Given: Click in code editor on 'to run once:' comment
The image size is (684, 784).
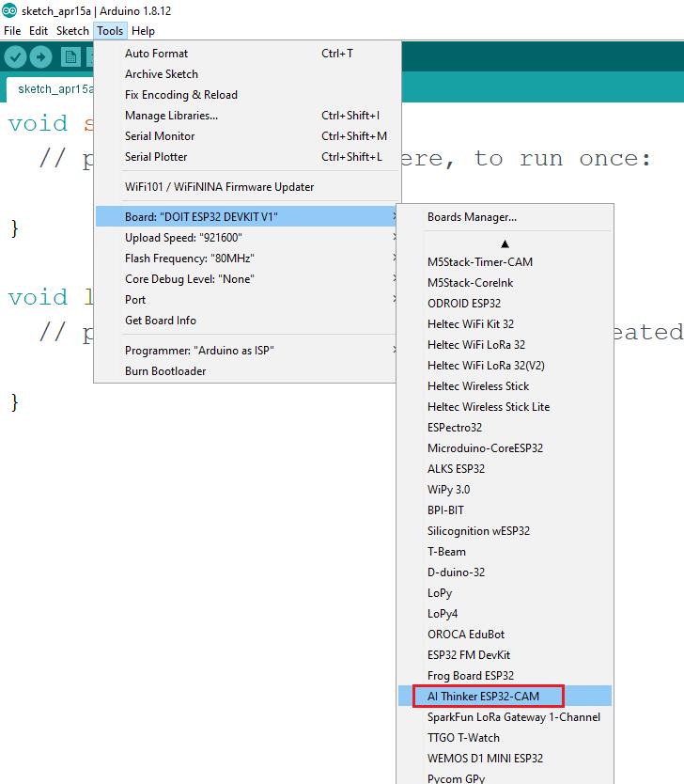Looking at the screenshot, I should click(x=563, y=159).
